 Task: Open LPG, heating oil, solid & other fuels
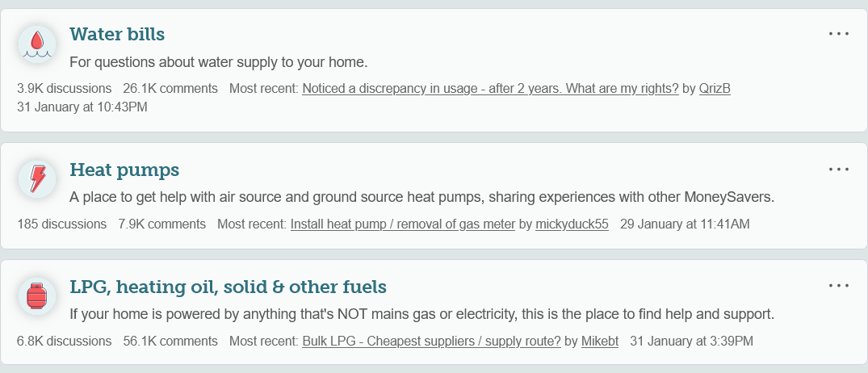(x=228, y=287)
